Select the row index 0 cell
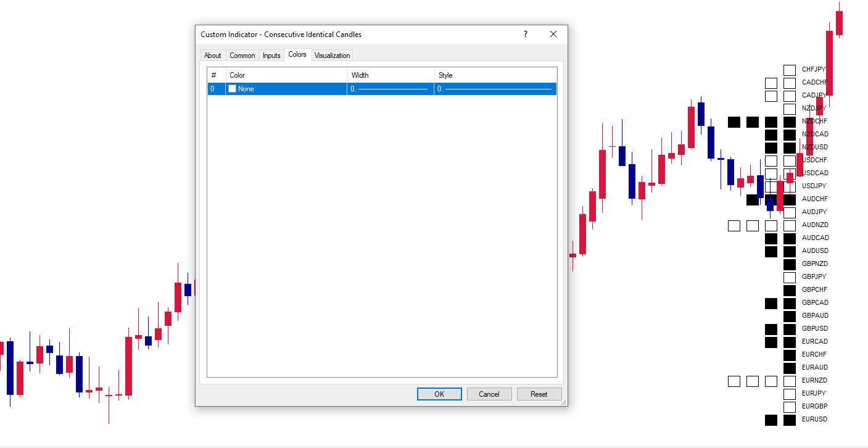 tap(216, 89)
